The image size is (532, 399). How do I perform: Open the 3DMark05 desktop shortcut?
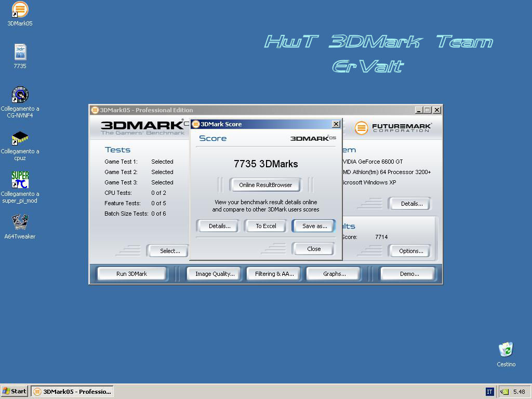20,9
